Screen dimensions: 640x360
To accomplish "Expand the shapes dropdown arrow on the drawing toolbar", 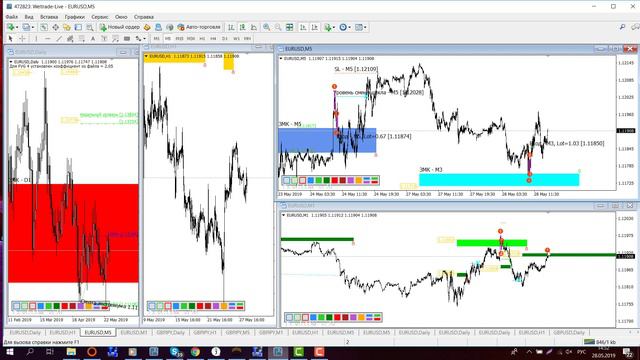I will [144, 39].
